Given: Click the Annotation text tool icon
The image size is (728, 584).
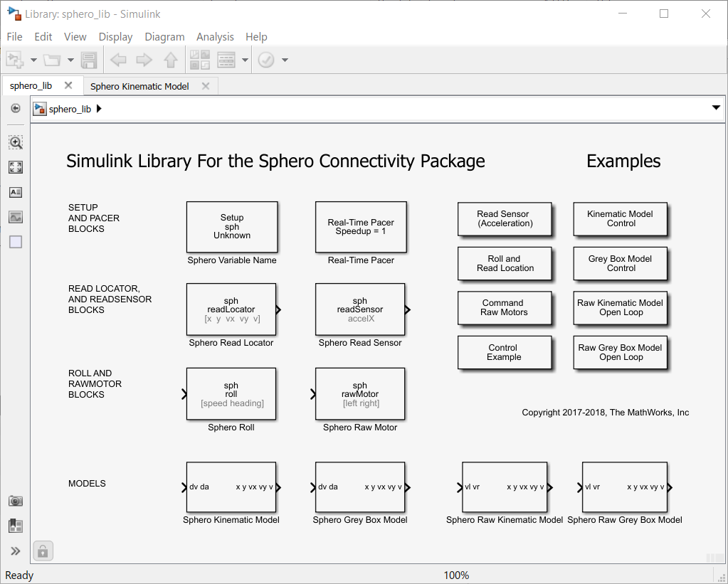Looking at the screenshot, I should pyautogui.click(x=16, y=192).
